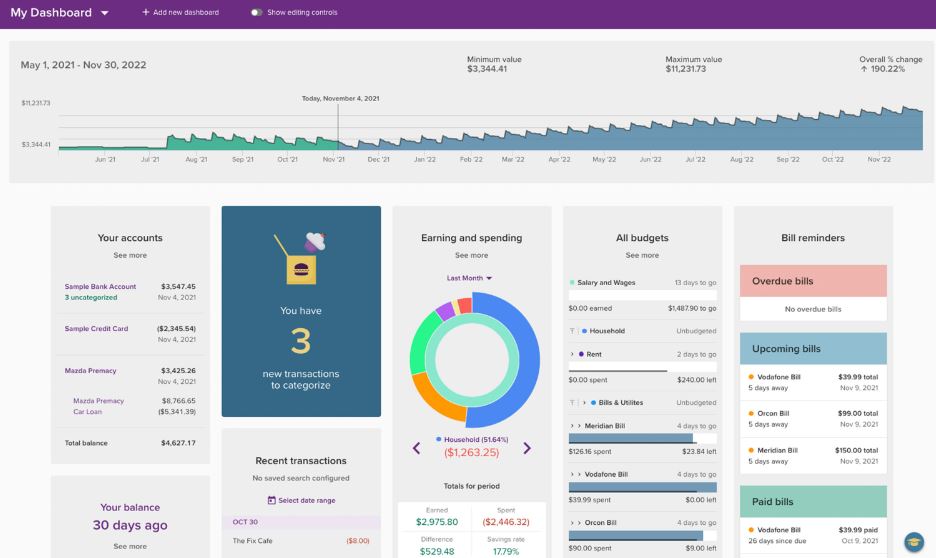Go to previous category with left arrow

click(417, 448)
